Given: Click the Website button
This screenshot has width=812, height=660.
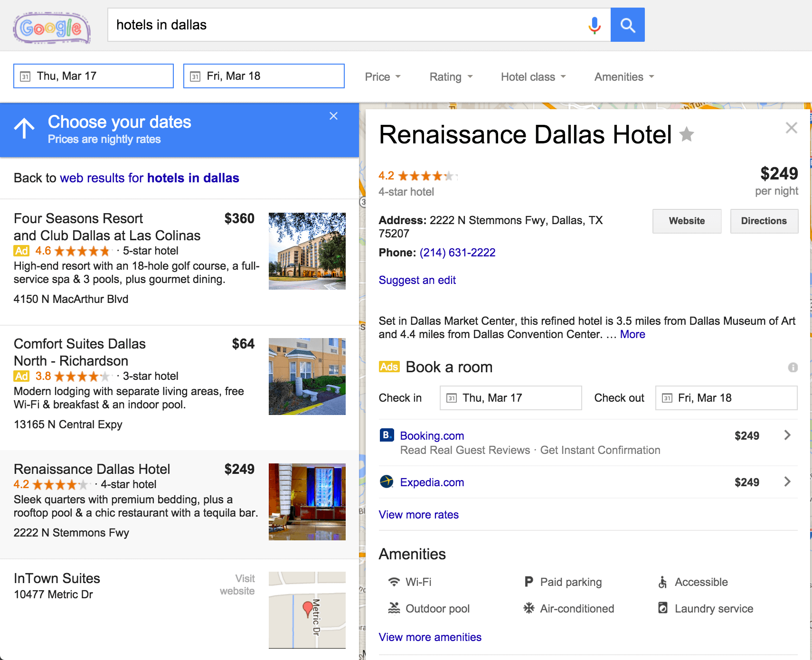Looking at the screenshot, I should pyautogui.click(x=687, y=221).
